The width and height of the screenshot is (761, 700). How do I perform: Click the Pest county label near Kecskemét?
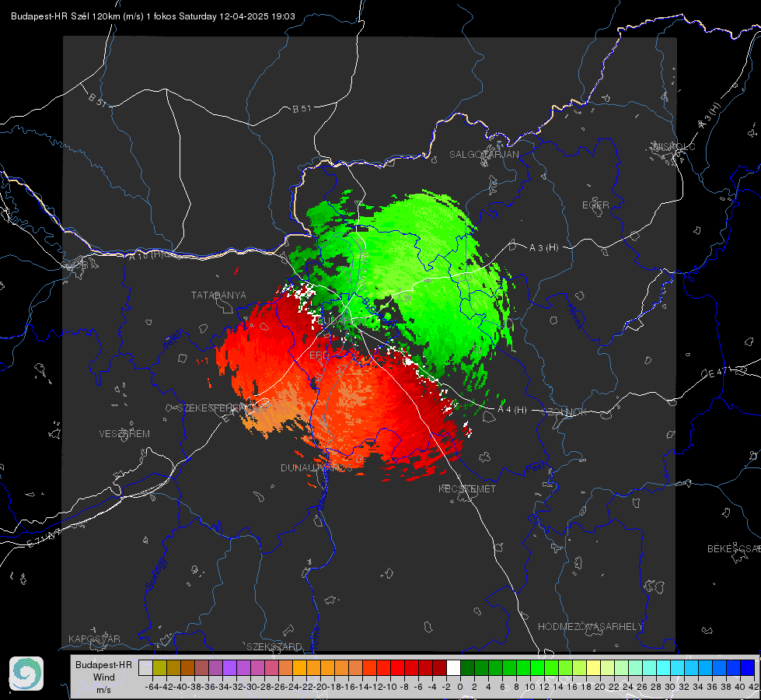click(535, 467)
